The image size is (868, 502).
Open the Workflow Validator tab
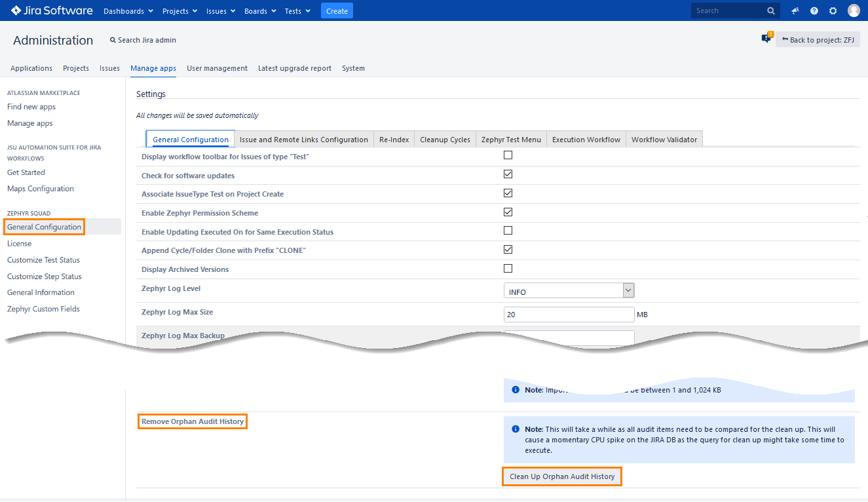[664, 140]
